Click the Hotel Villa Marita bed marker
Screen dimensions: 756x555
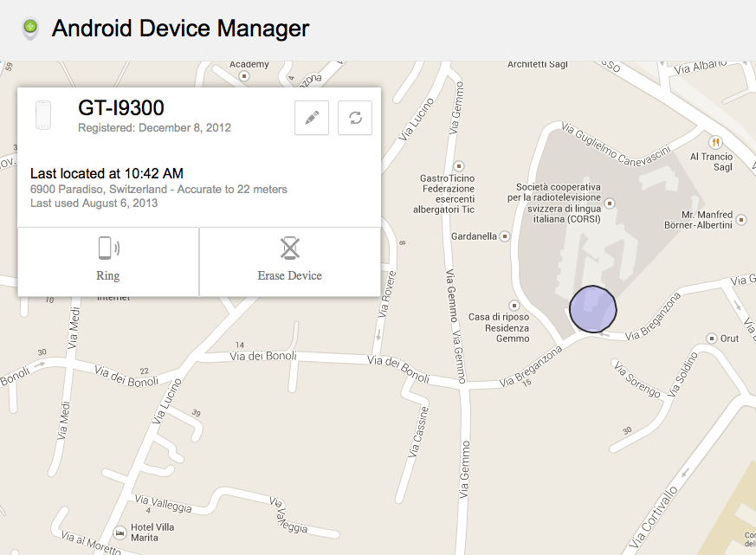click(x=120, y=532)
